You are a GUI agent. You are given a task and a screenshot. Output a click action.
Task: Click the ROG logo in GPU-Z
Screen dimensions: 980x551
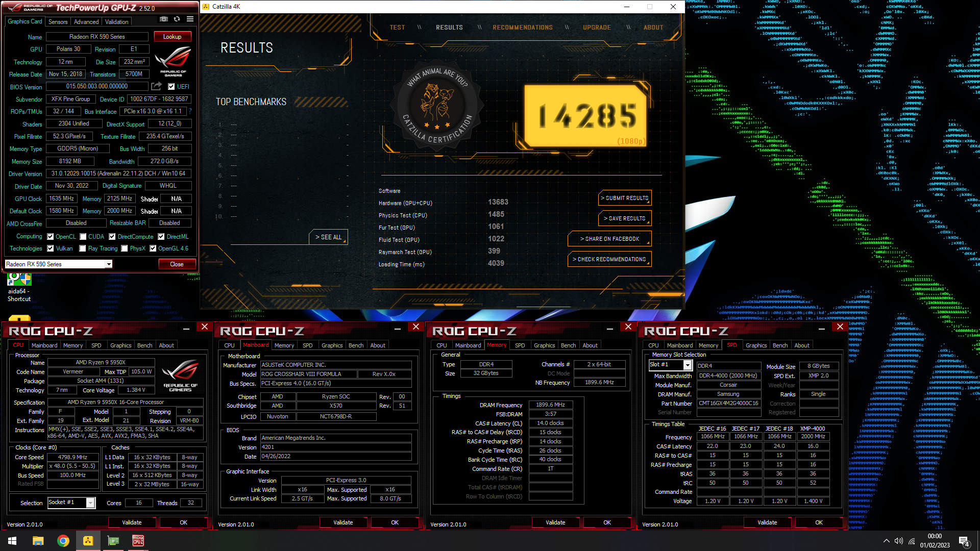pyautogui.click(x=173, y=61)
